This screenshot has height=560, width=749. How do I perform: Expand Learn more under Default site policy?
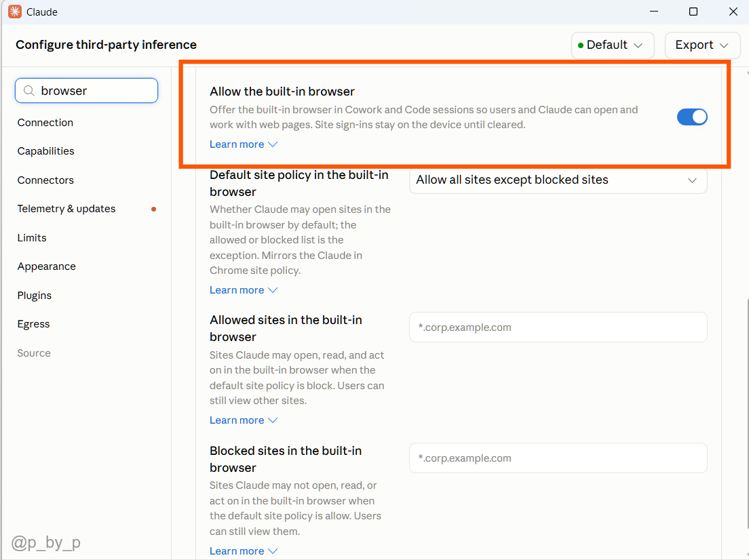pos(243,289)
